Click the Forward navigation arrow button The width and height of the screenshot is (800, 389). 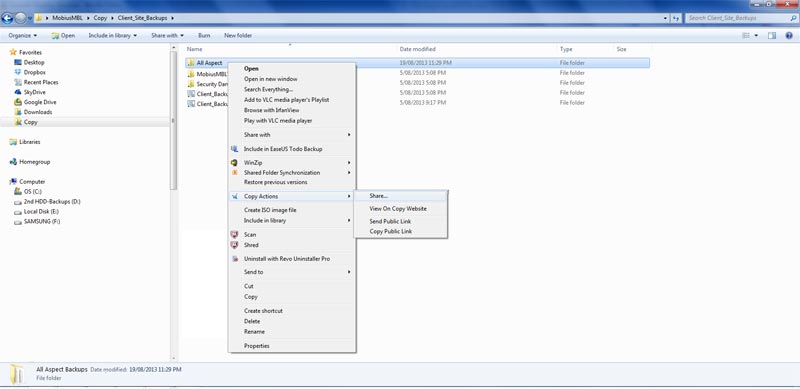click(x=20, y=18)
